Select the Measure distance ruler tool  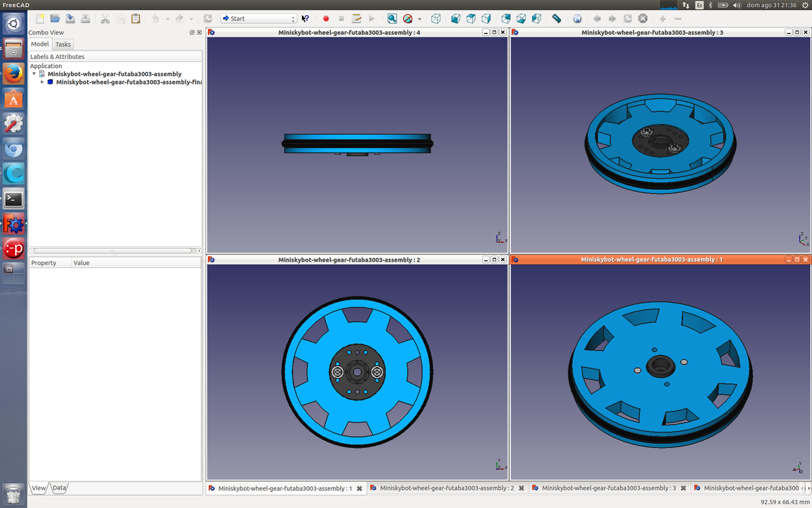556,18
